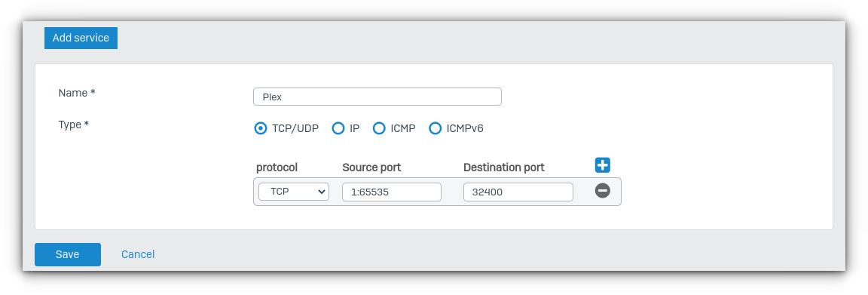The width and height of the screenshot is (868, 295).
Task: Click the Add service header tab
Action: (81, 38)
